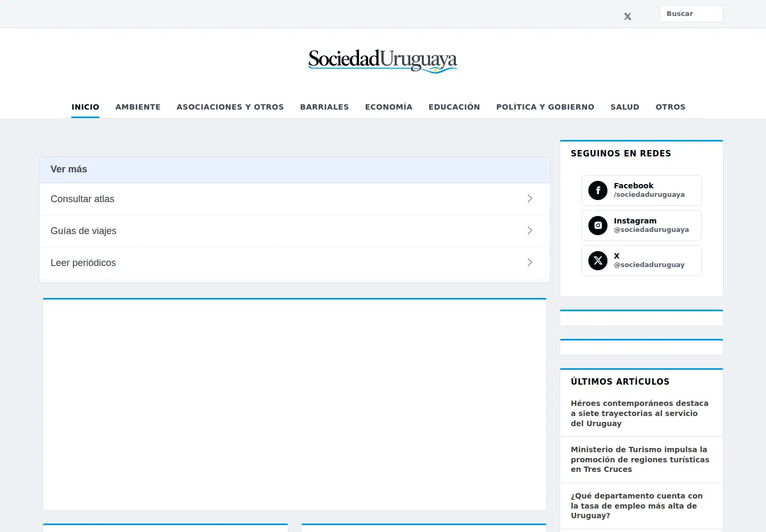Open the Instagram @sociedaduruguaya link
This screenshot has width=766, height=532.
[x=642, y=226]
